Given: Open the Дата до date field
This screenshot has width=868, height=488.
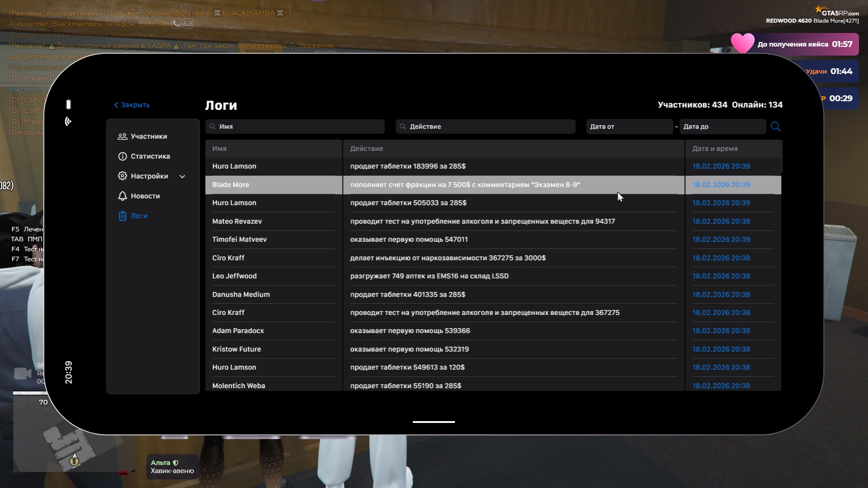Looking at the screenshot, I should pos(722,127).
